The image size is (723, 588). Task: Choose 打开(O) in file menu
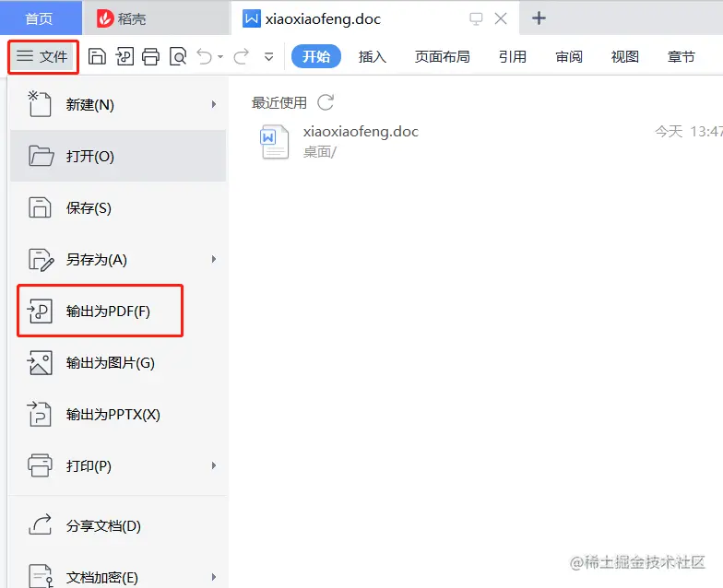[118, 157]
